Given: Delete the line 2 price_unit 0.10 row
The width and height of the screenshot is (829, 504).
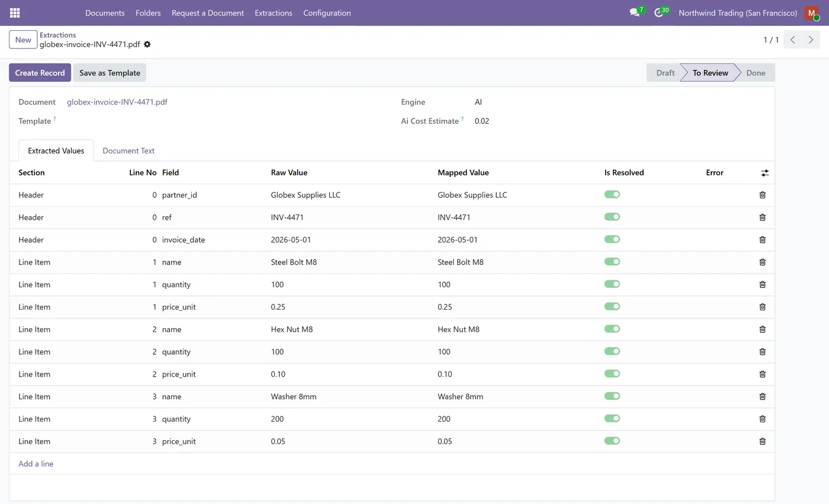Looking at the screenshot, I should tap(763, 374).
